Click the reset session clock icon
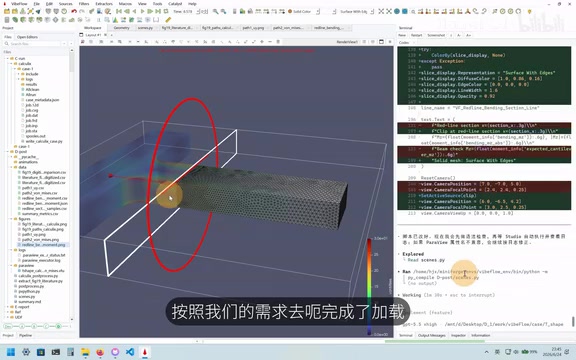 [64, 11]
